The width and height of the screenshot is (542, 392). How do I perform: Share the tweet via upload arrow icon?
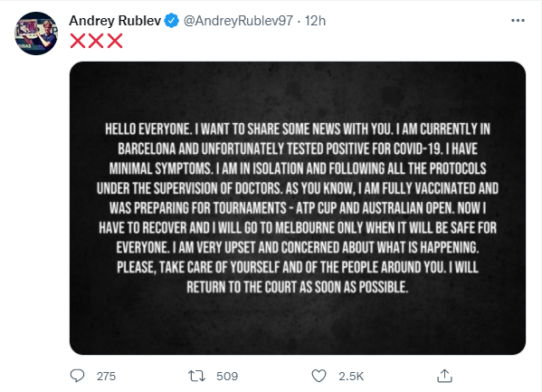[444, 376]
